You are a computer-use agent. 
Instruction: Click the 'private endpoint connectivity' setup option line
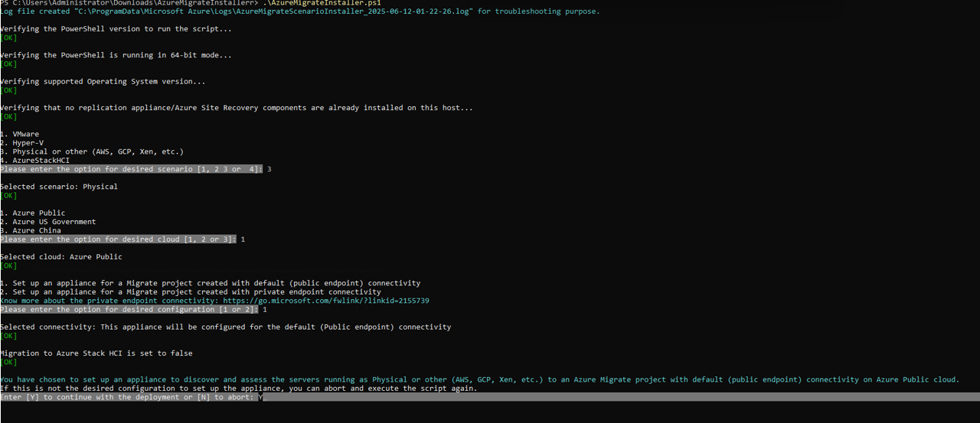coord(191,291)
